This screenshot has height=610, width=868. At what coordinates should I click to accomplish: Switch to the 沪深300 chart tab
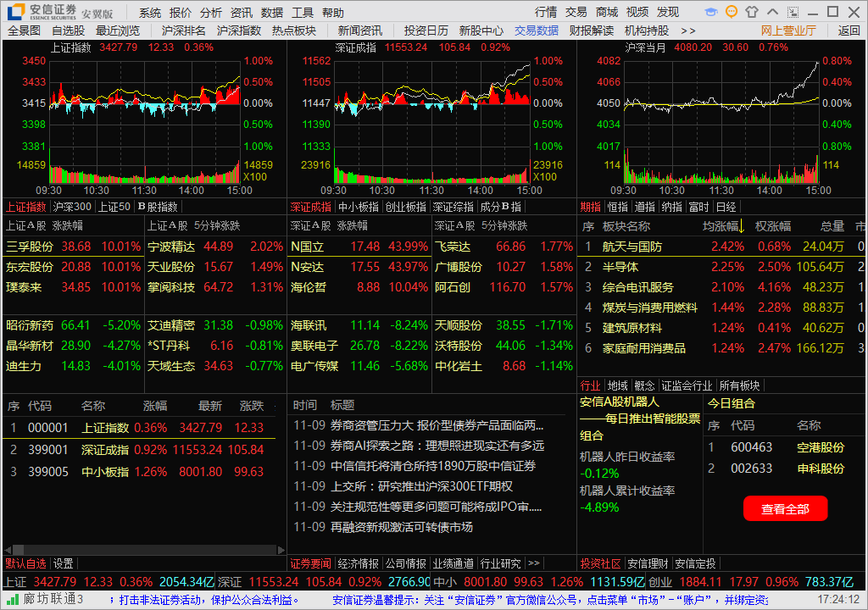tap(72, 207)
